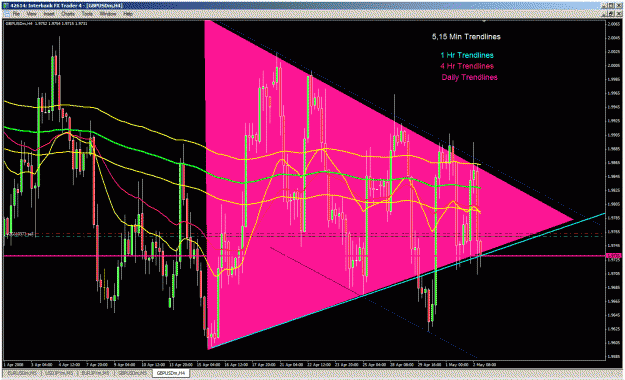Open the Tools menu

87,14
